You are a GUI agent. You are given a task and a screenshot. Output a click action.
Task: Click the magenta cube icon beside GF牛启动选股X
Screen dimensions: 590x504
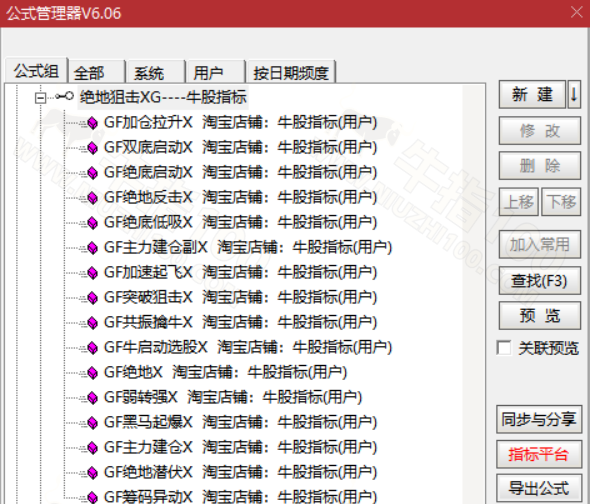[92, 347]
